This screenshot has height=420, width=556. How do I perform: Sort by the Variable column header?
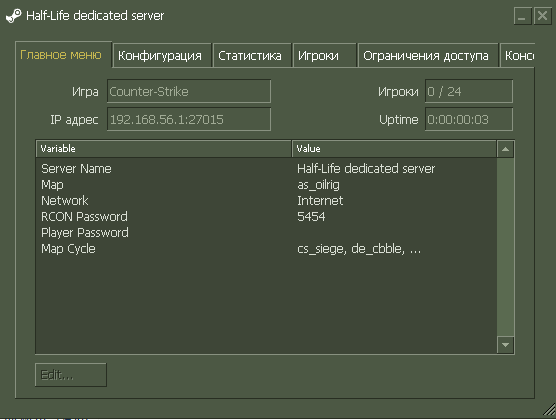point(164,149)
